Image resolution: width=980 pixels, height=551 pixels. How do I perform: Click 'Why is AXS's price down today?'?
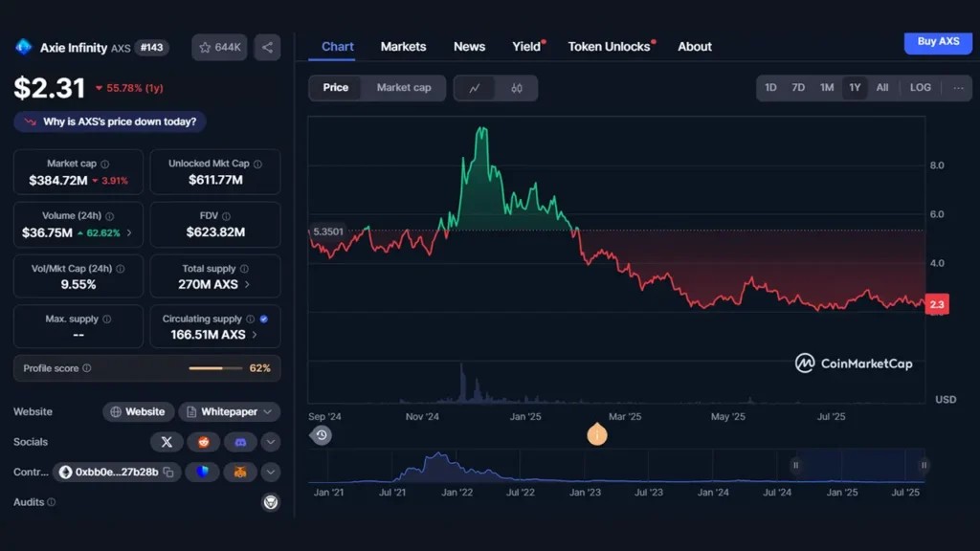(x=110, y=121)
